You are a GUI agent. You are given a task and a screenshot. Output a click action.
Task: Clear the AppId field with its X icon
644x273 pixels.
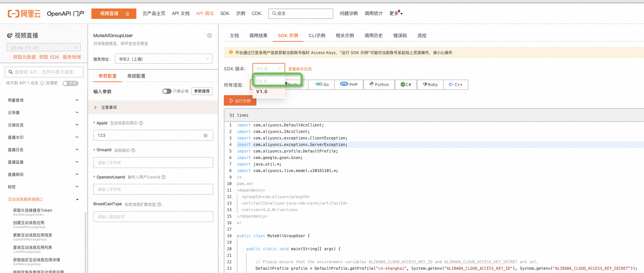[x=206, y=136]
